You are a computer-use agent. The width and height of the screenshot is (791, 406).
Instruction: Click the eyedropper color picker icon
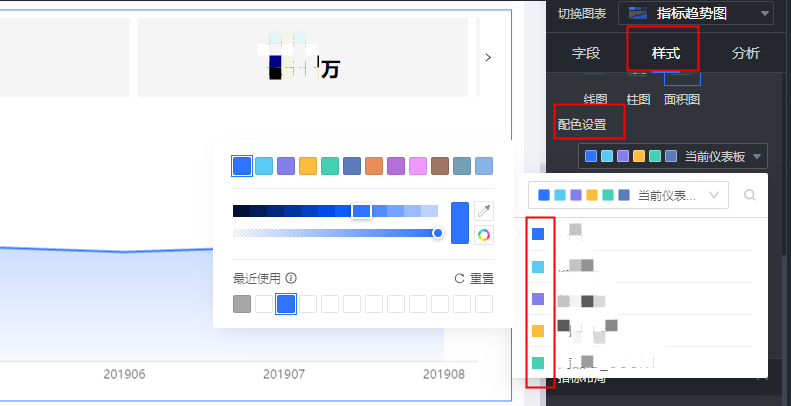[x=484, y=210]
